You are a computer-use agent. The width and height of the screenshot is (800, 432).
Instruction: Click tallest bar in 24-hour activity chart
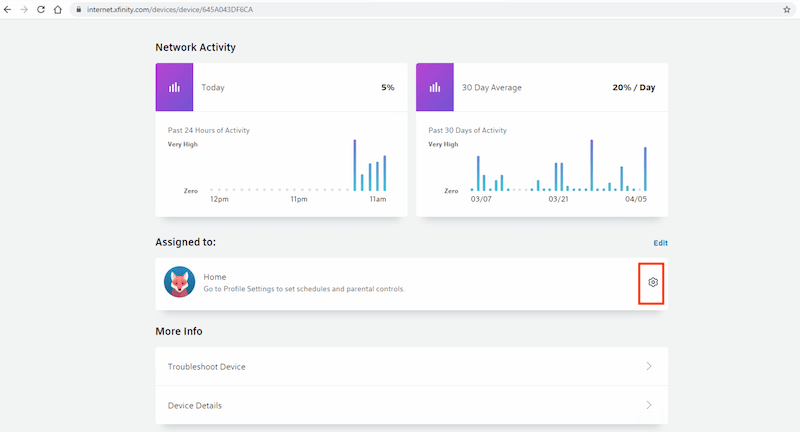pos(355,165)
